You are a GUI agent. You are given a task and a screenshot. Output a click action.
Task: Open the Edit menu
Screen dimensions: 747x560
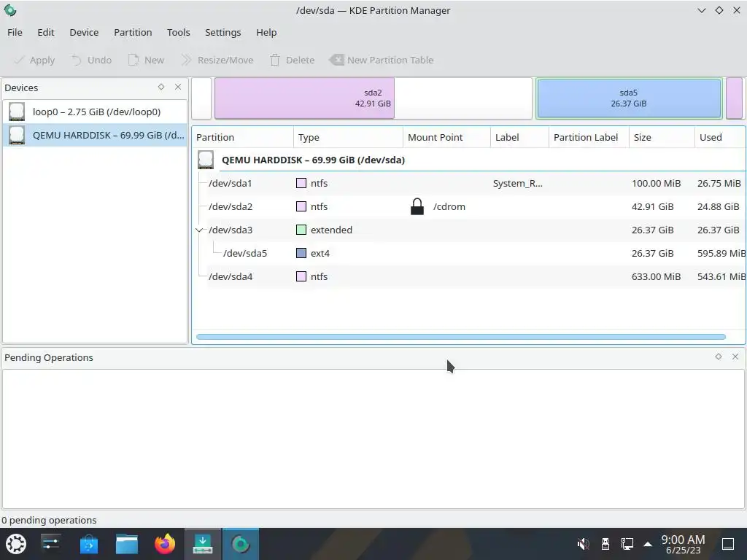click(x=46, y=32)
